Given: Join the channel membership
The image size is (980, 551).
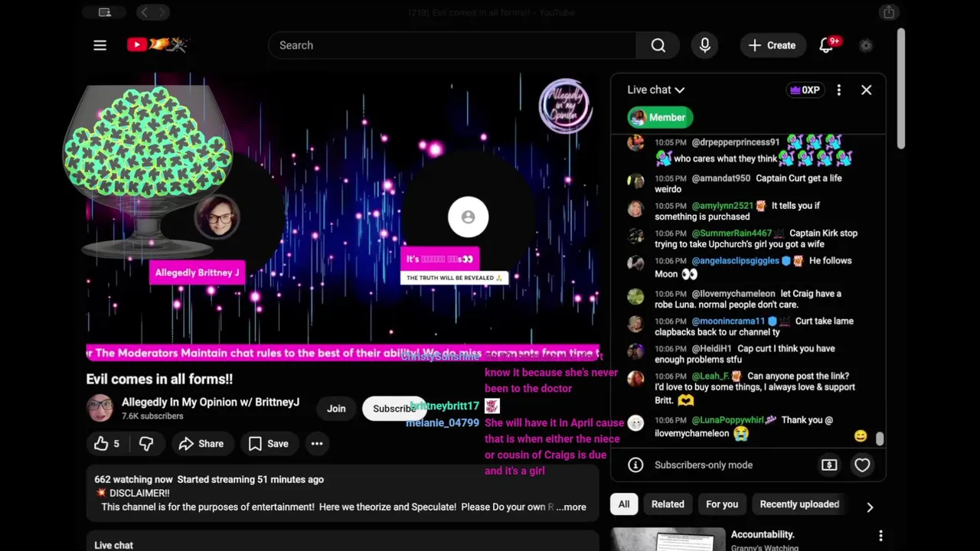Looking at the screenshot, I should click(336, 409).
